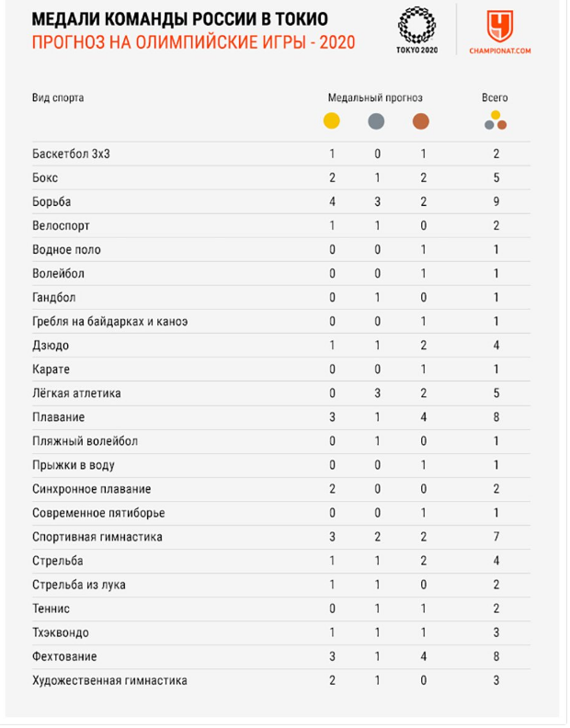Select the 'Вид спорта' column header
Screen dimensions: 570x728
(58, 97)
